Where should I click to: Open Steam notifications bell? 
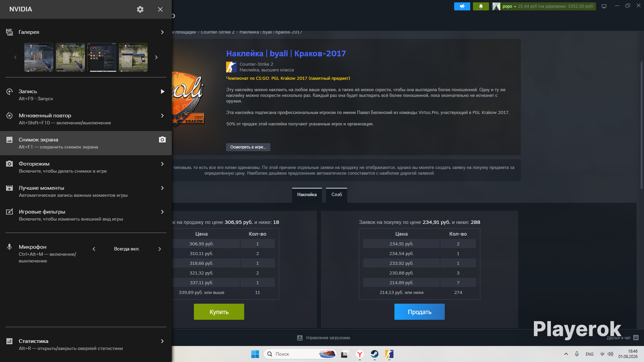481,6
